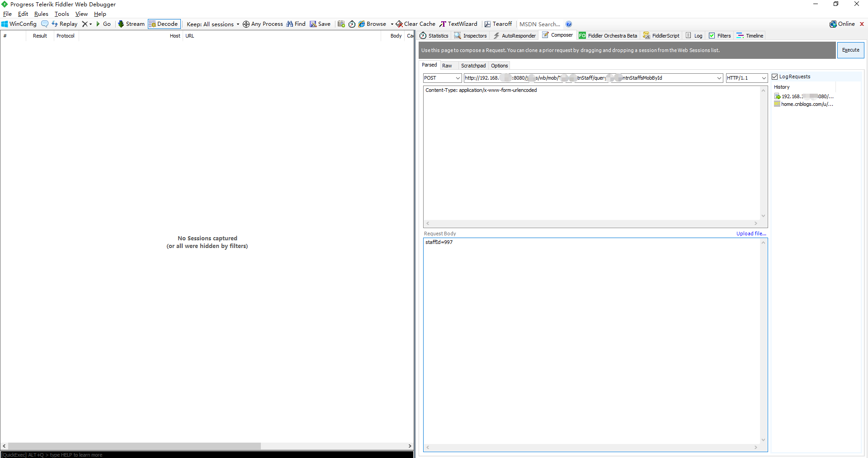Close the toolbar with red X
This screenshot has height=458, width=868.
pyautogui.click(x=862, y=24)
